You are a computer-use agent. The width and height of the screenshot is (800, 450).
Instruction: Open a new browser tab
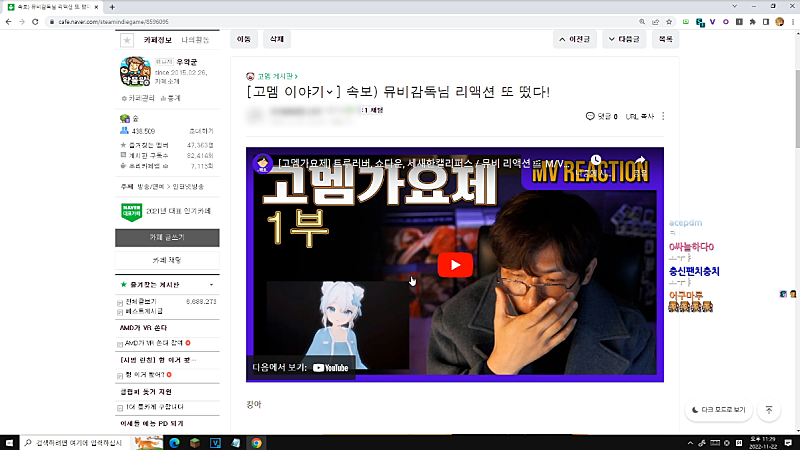point(112,7)
